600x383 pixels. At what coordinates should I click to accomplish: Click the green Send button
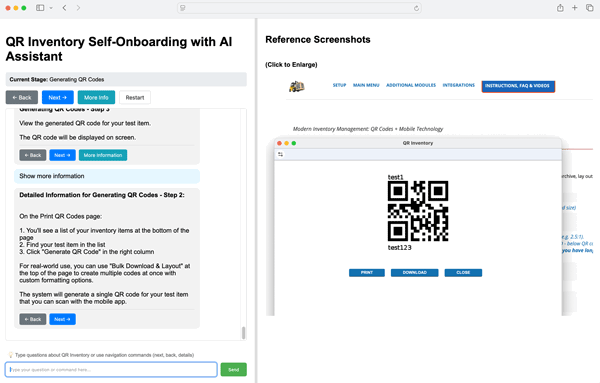click(233, 370)
